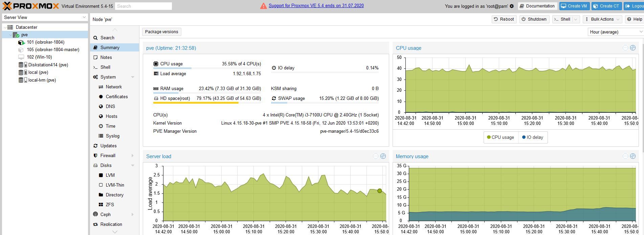Expand the Firewall submenu arrow

tap(133, 156)
